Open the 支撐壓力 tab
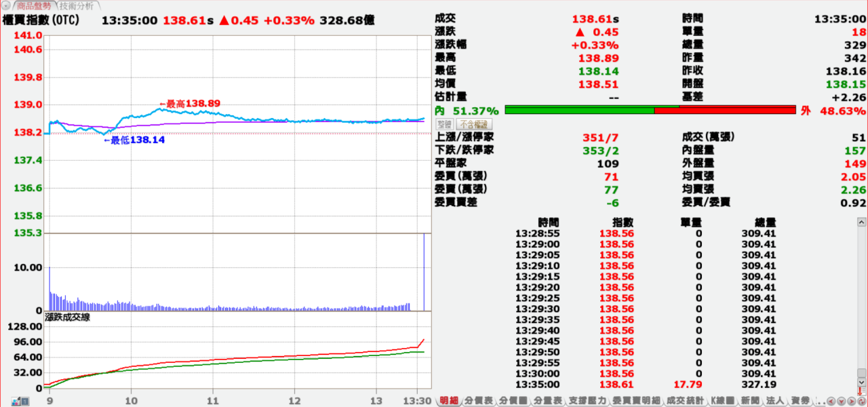 point(587,401)
